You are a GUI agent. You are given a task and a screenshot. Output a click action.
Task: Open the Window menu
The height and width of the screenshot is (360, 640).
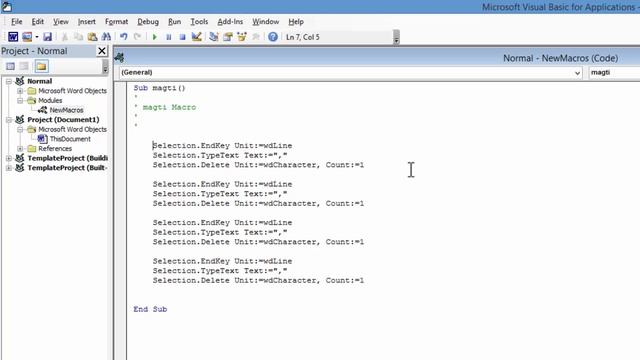265,22
